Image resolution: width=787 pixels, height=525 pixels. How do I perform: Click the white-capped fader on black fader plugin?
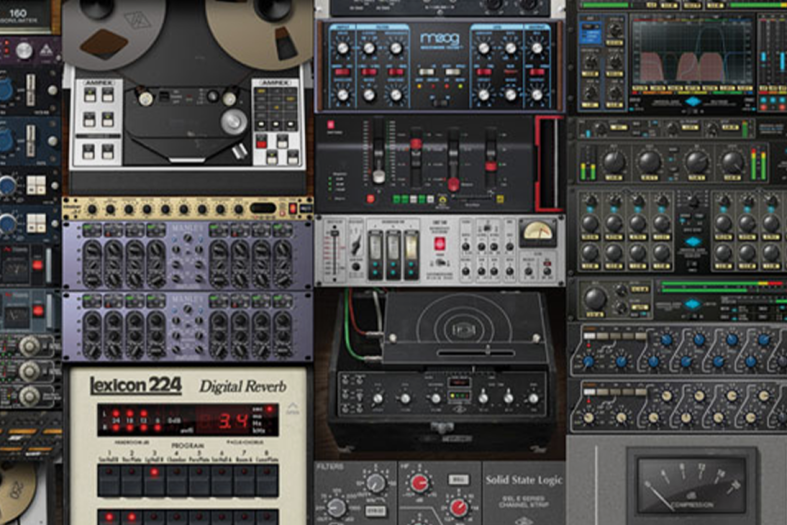(x=379, y=176)
